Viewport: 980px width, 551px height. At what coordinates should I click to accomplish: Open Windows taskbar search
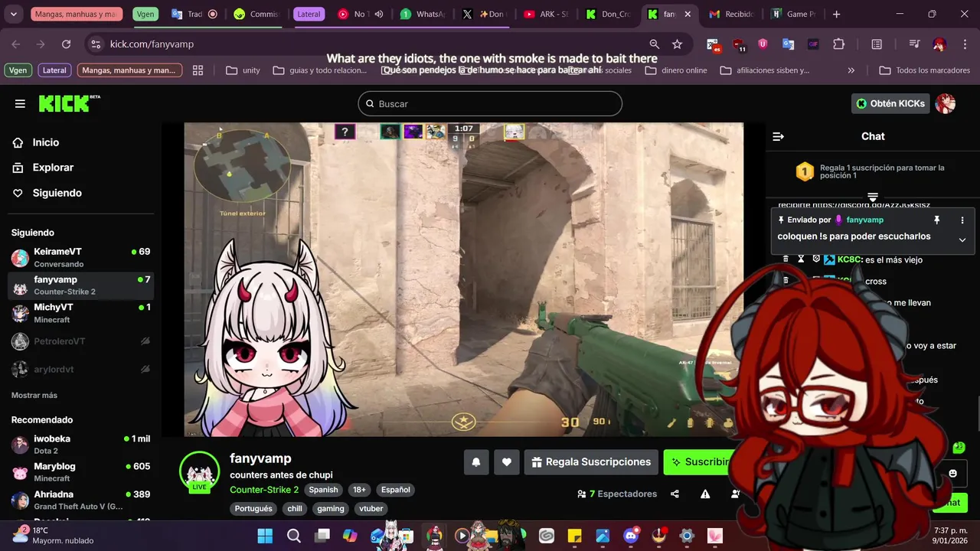(294, 536)
